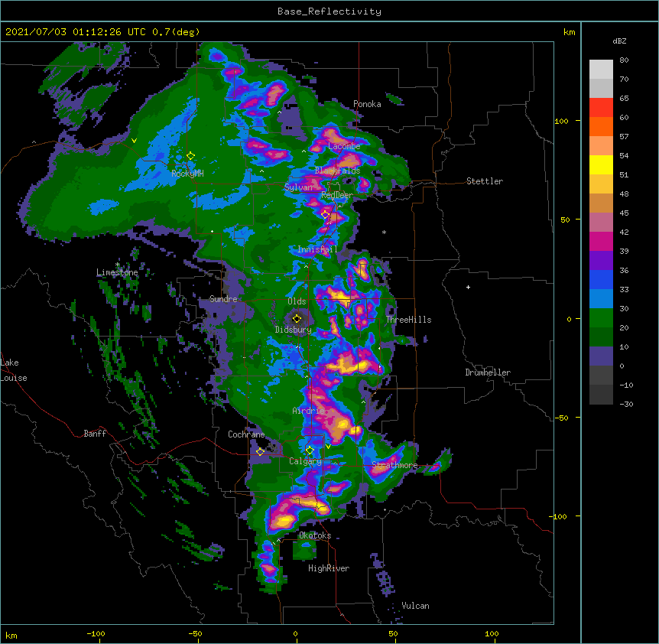659x644 pixels.
Task: Click the Banff town label
Action: click(x=95, y=434)
